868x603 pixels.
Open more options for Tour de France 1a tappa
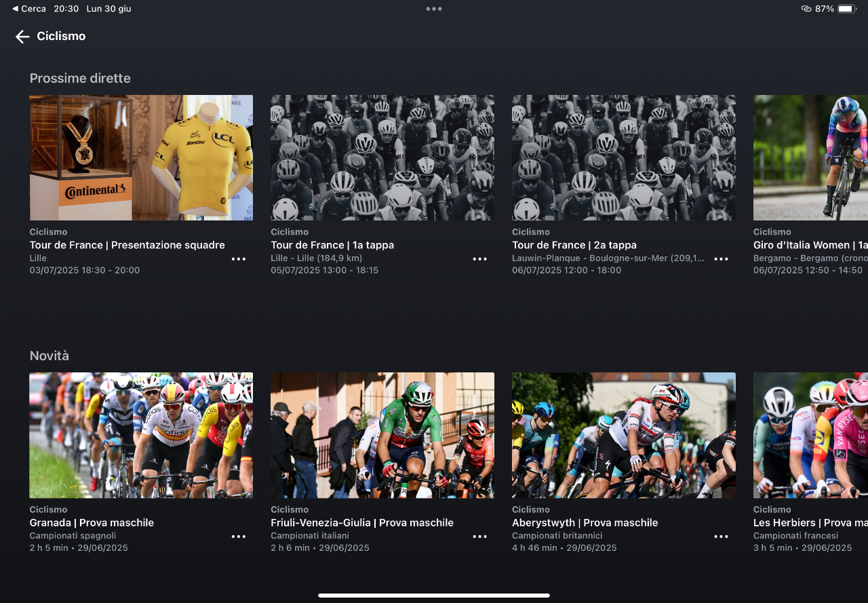tap(480, 259)
